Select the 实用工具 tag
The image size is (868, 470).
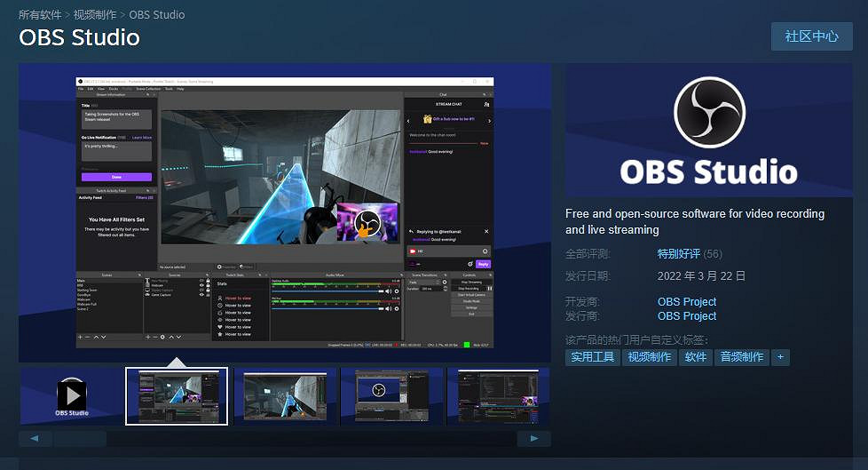point(592,357)
